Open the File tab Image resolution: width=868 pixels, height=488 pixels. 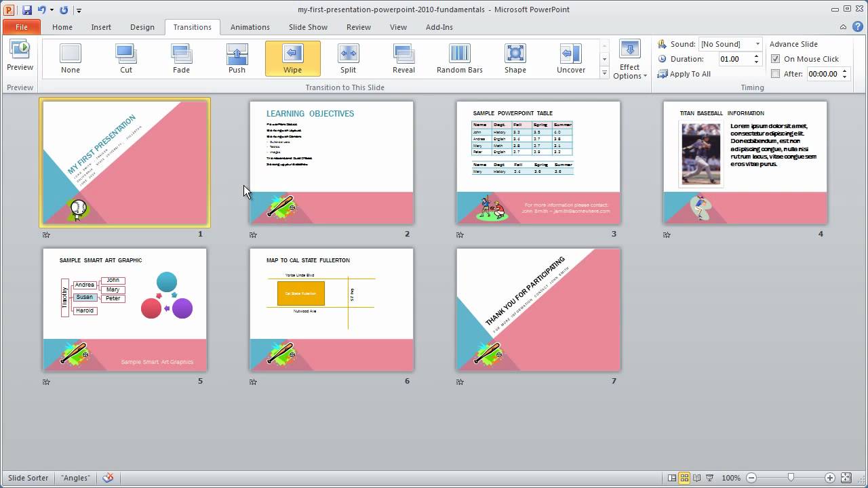pyautogui.click(x=22, y=27)
